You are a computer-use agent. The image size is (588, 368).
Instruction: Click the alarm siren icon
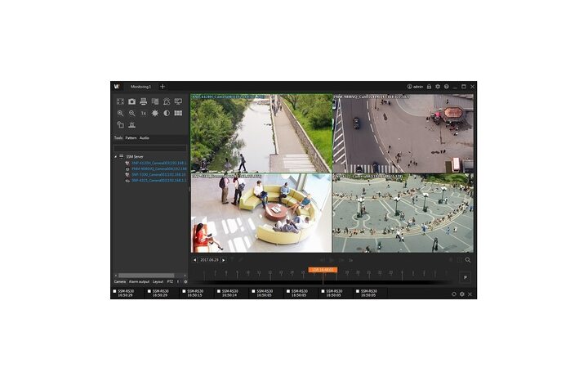[x=131, y=125]
